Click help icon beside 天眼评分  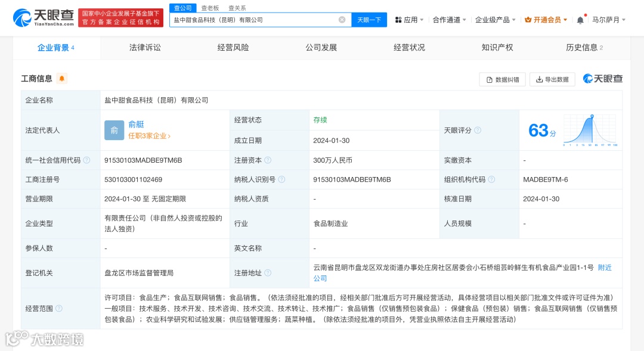click(x=478, y=130)
